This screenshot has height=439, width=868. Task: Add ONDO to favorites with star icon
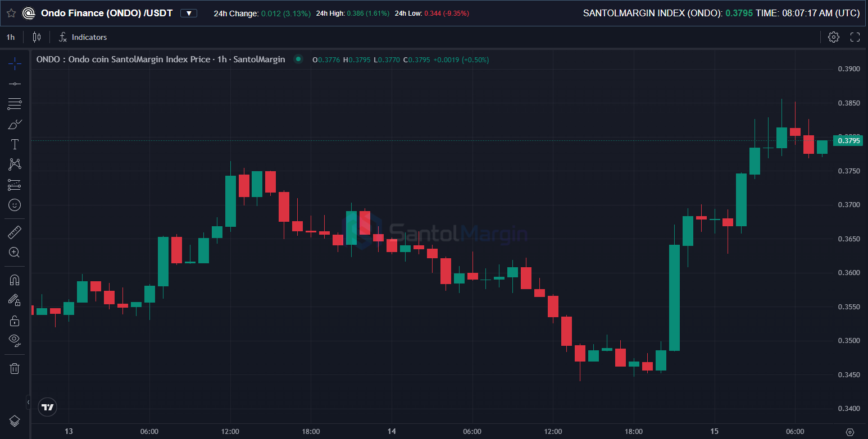tap(11, 13)
